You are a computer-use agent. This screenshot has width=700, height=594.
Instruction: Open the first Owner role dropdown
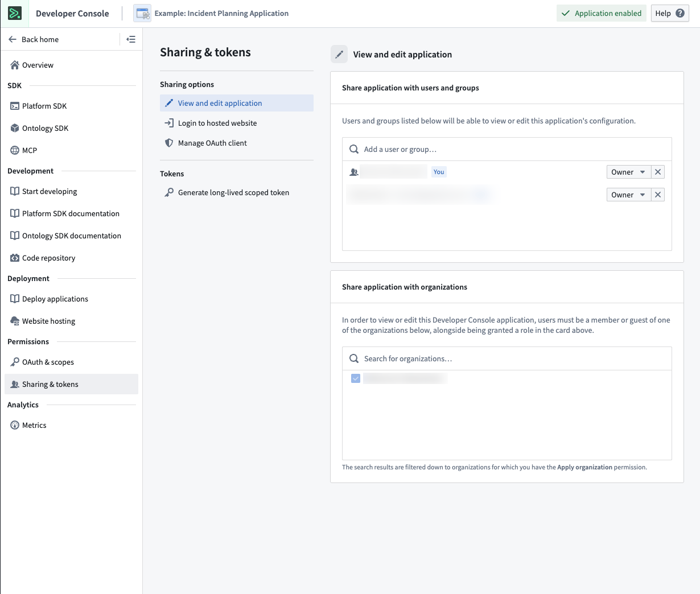pos(628,171)
